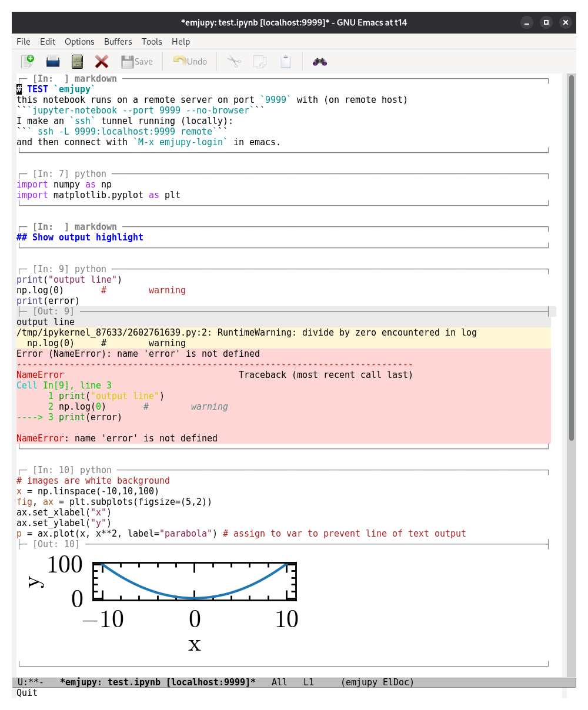
Task: Close buffer with the red X icon
Action: click(x=102, y=61)
